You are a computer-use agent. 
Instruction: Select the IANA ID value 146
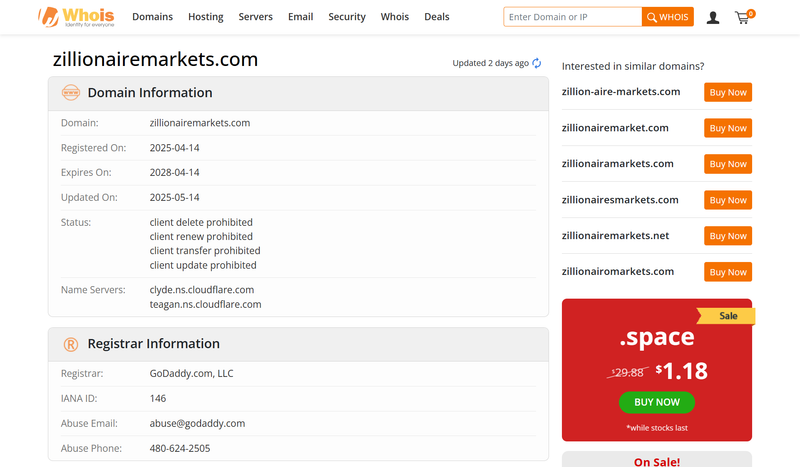tap(158, 399)
